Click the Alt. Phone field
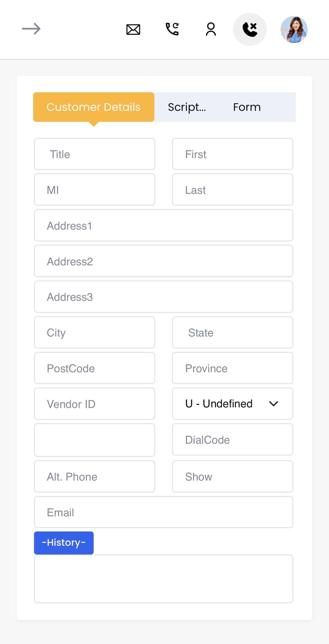Image resolution: width=329 pixels, height=644 pixels. tap(94, 477)
